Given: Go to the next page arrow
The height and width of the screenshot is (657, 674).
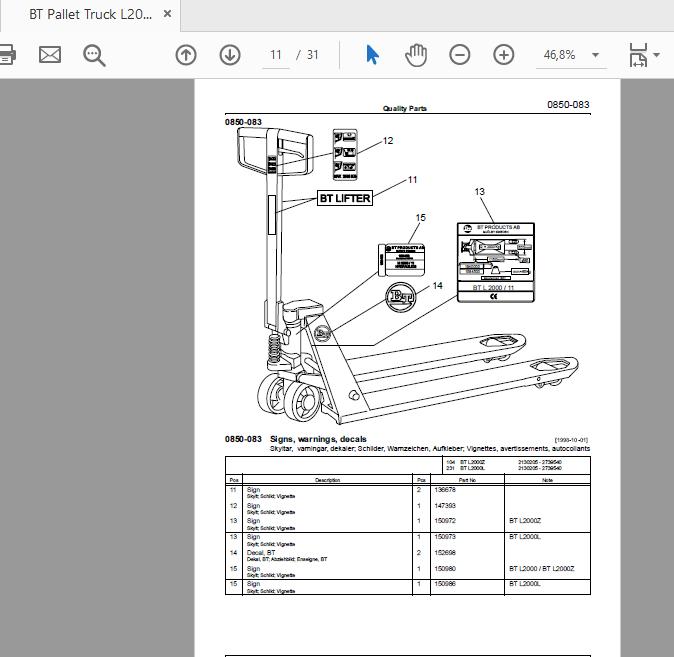Looking at the screenshot, I should click(230, 55).
